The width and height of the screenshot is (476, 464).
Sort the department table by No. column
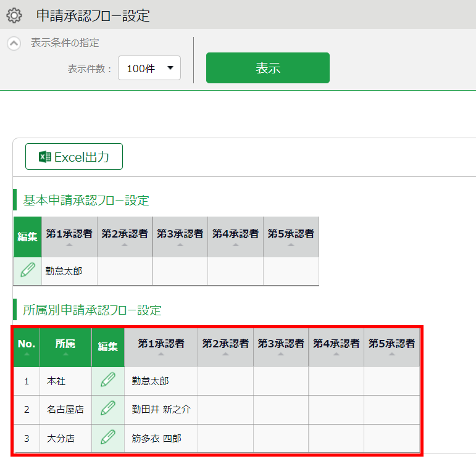click(x=27, y=347)
